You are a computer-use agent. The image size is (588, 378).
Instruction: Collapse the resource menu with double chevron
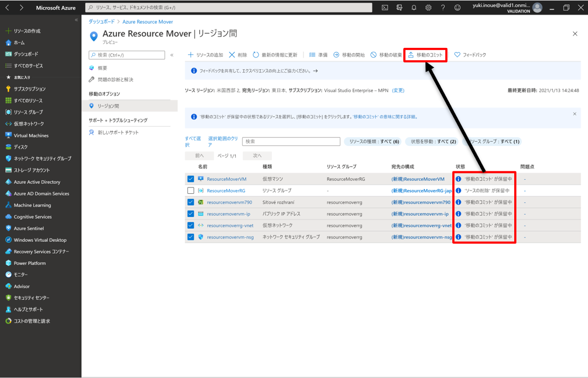(172, 55)
